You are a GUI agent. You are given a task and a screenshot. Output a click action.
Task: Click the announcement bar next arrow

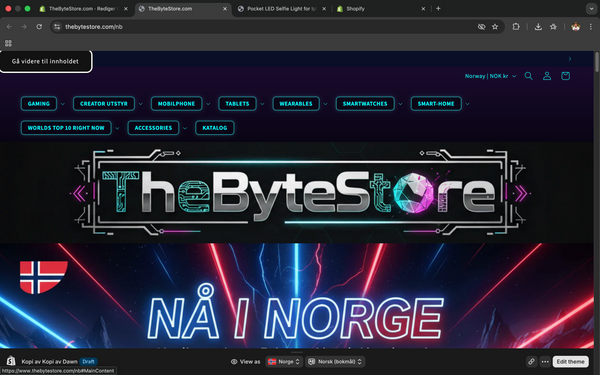[570, 59]
